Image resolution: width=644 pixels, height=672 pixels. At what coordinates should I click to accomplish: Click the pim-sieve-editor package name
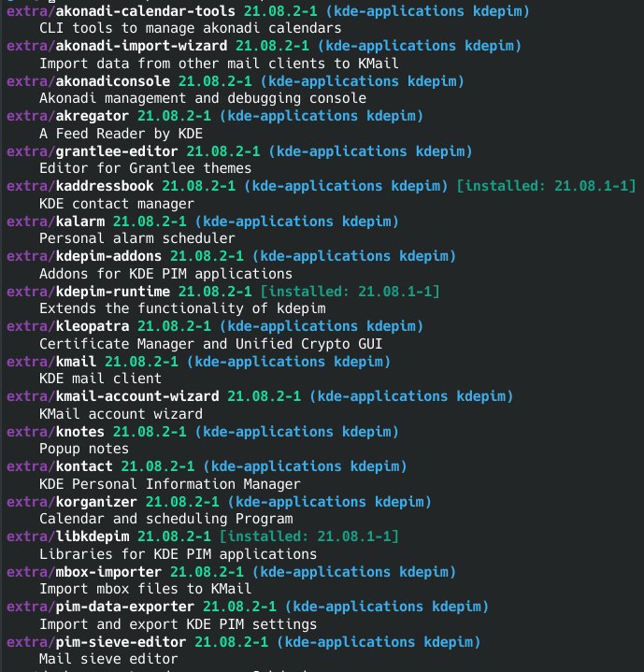121,641
